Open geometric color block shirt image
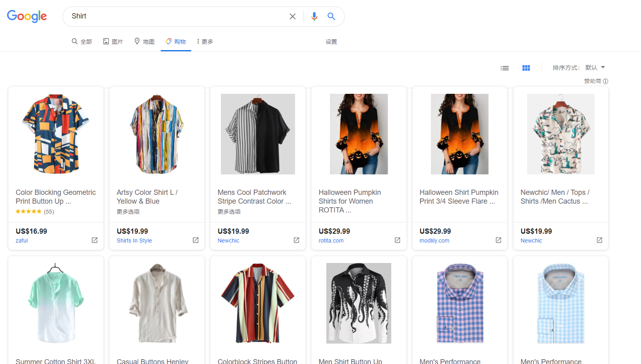641x364 pixels. [56, 134]
